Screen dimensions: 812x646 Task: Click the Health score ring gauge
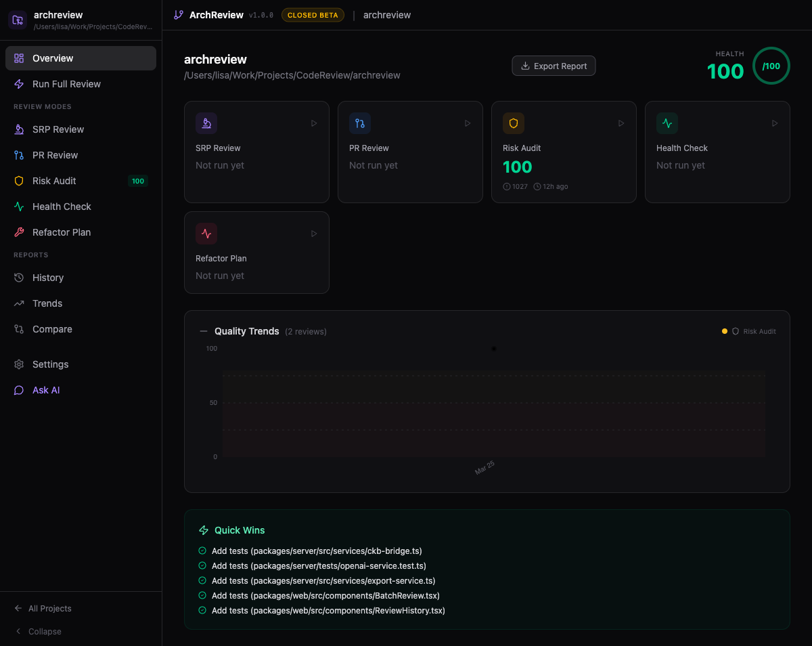pyautogui.click(x=771, y=66)
